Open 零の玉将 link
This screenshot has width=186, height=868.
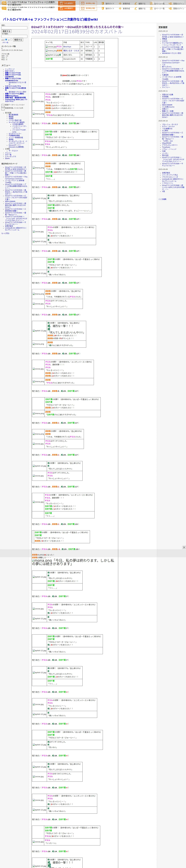tap(165, 155)
